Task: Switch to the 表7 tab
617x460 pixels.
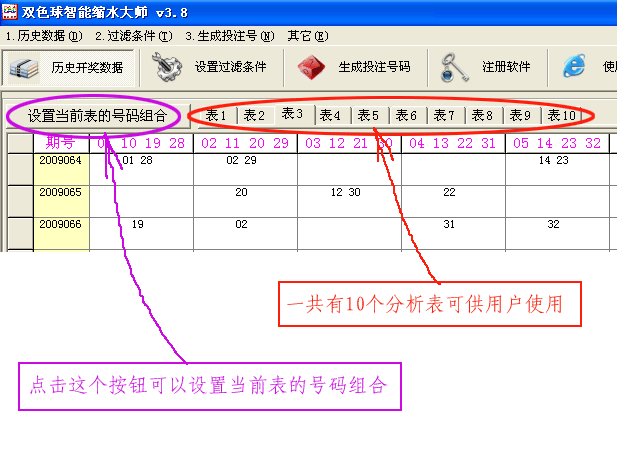Action: [444, 115]
